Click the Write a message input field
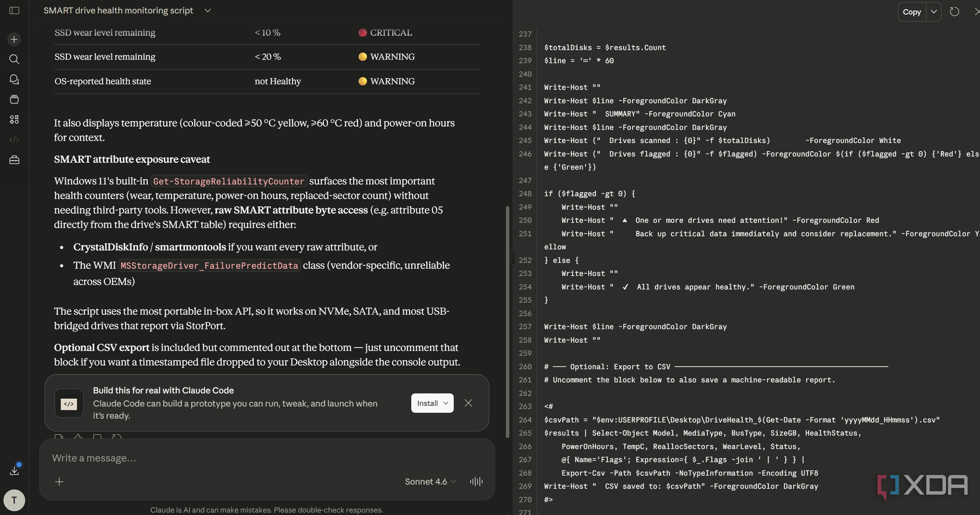The width and height of the screenshot is (980, 515). [x=266, y=458]
